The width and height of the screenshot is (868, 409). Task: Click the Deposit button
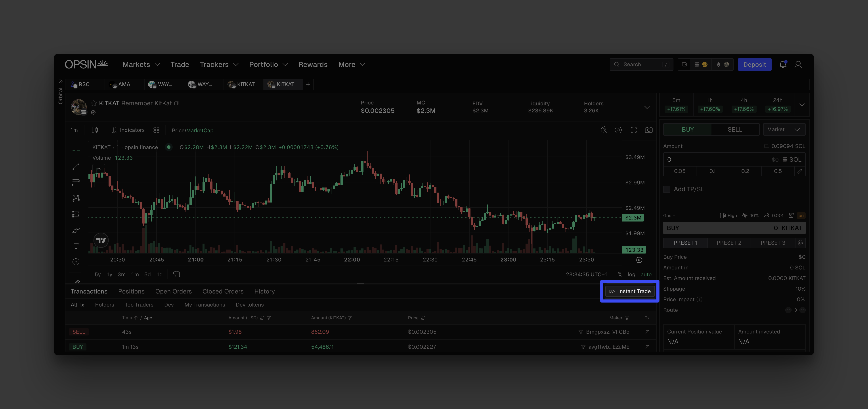(x=754, y=65)
